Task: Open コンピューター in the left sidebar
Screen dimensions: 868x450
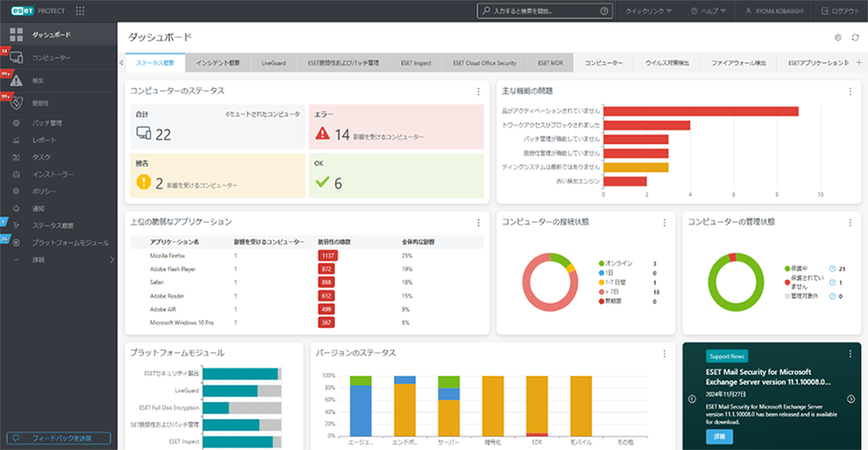Action: [x=51, y=58]
